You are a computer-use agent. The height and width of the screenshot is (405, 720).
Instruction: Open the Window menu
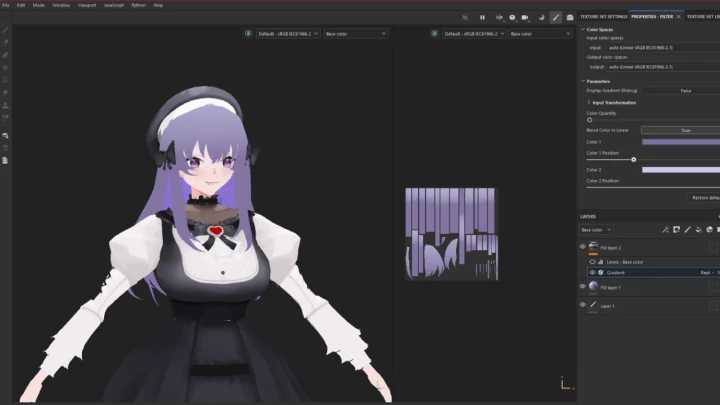point(61,5)
